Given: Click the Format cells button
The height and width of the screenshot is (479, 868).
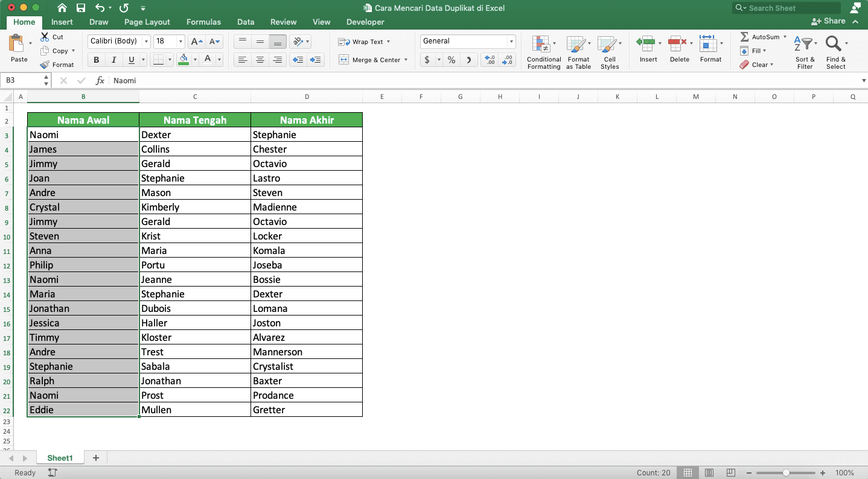Looking at the screenshot, I should pos(710,48).
